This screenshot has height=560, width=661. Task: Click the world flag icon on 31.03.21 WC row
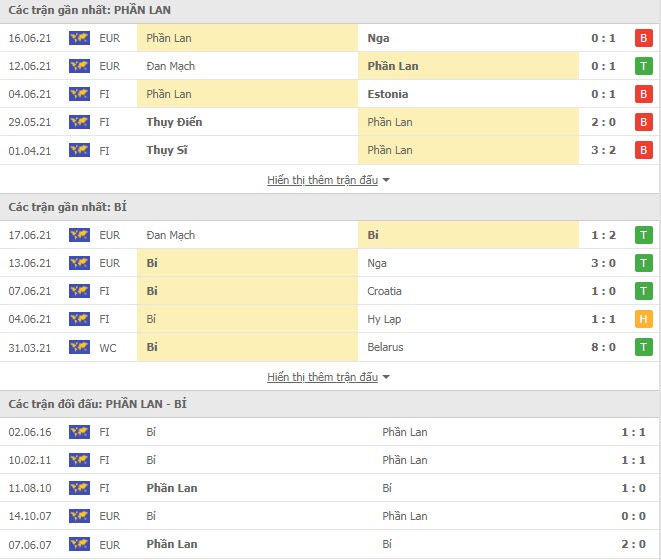coord(79,347)
